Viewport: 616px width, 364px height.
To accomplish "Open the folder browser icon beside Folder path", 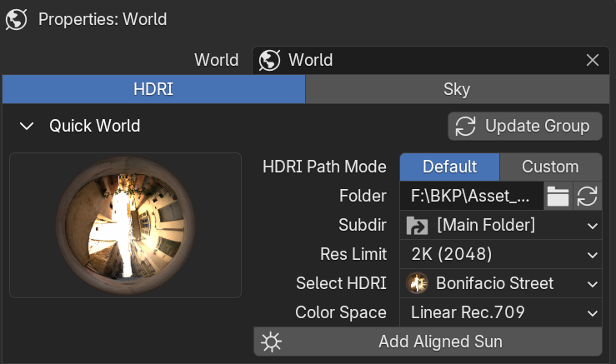I will pyautogui.click(x=558, y=196).
